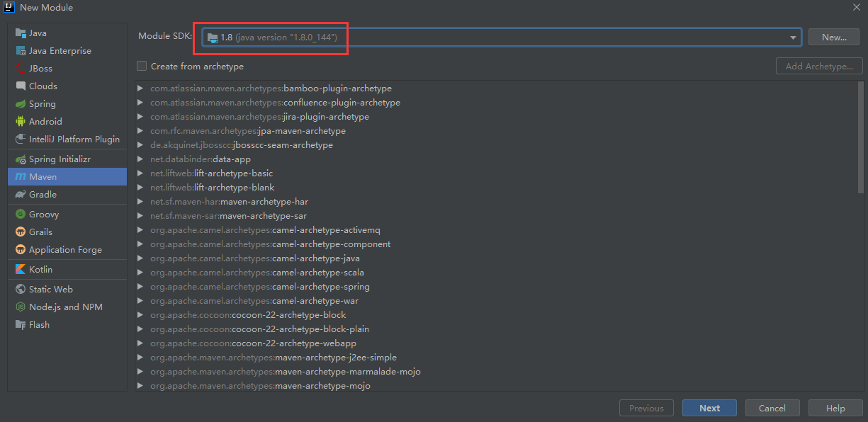Expand jbosscc-seam-archetype entry
The width and height of the screenshot is (868, 422).
click(x=140, y=145)
